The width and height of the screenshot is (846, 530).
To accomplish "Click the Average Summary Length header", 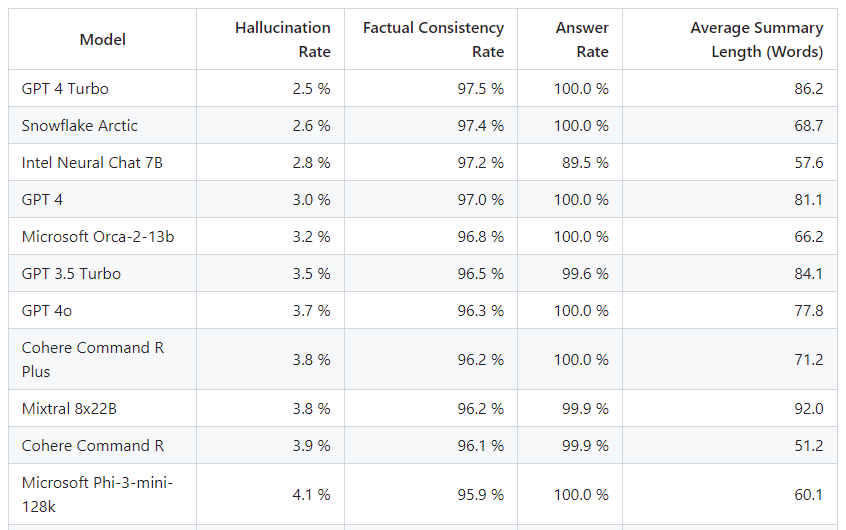I will 756,40.
